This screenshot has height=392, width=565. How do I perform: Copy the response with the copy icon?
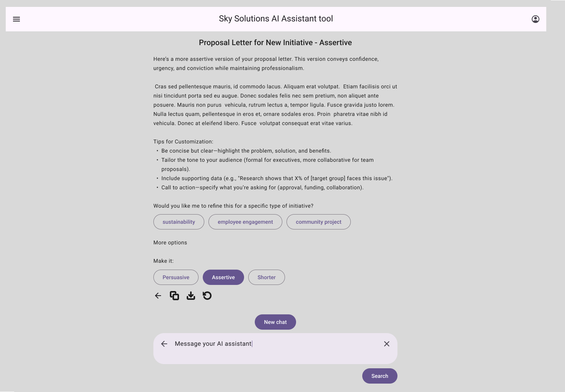174,296
